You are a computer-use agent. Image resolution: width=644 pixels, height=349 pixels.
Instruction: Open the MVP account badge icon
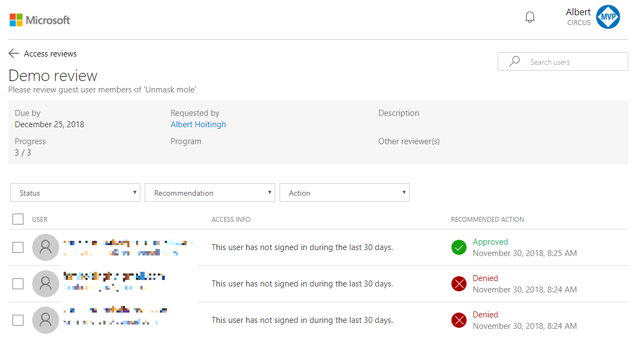coord(608,17)
